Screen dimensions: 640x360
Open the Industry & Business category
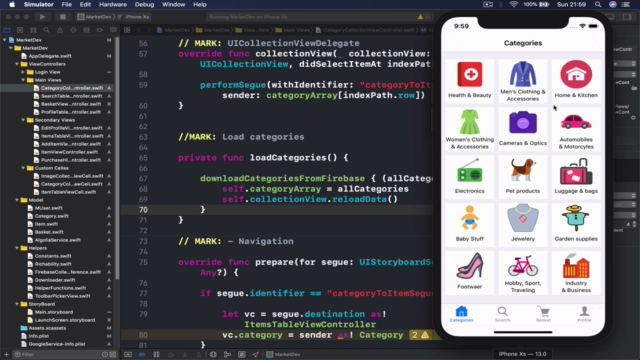coord(576,273)
